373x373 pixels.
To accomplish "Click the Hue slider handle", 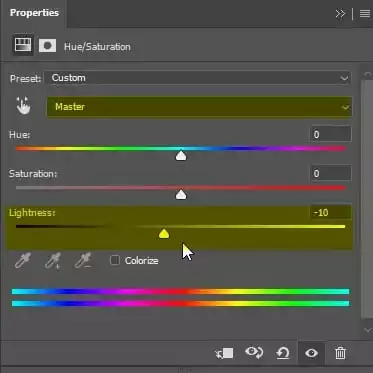I will pyautogui.click(x=181, y=155).
